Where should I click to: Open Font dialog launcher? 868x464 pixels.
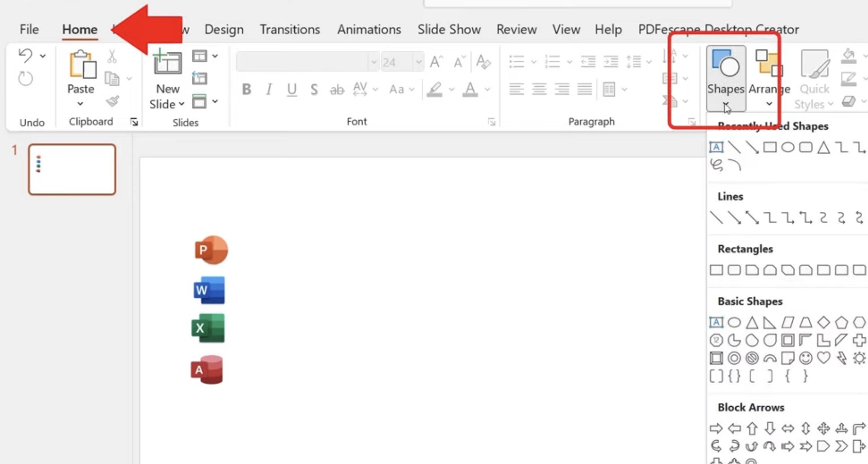pyautogui.click(x=491, y=122)
